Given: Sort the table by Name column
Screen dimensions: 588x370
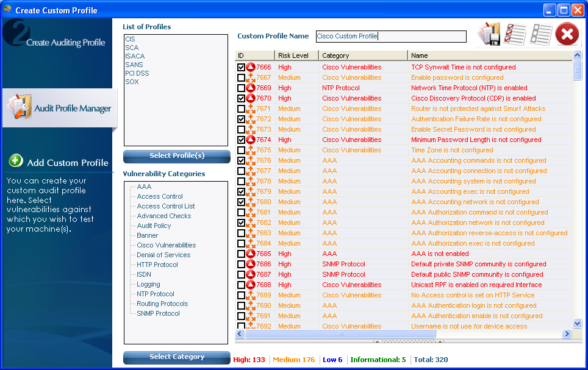Looking at the screenshot, I should point(490,55).
